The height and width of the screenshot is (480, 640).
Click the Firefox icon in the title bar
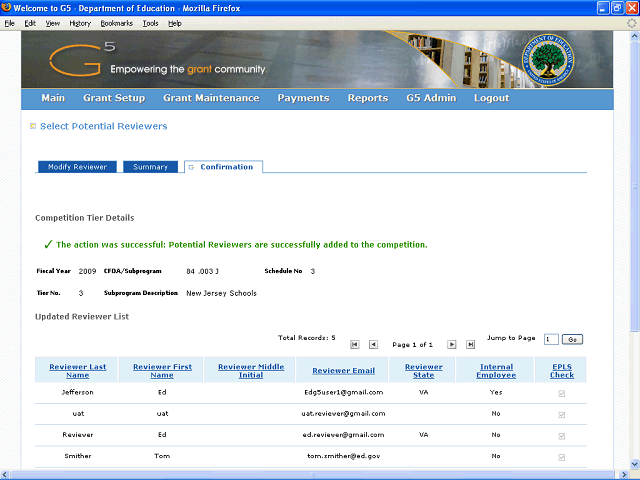[x=8, y=7]
